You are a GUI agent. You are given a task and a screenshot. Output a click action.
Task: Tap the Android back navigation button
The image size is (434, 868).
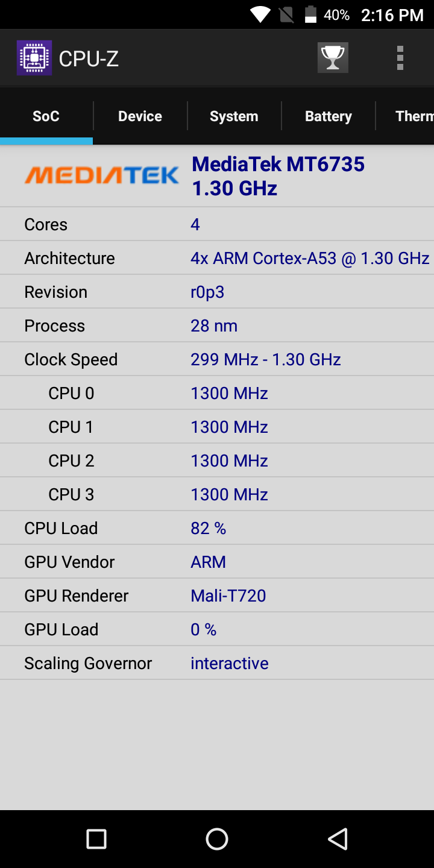(x=338, y=838)
